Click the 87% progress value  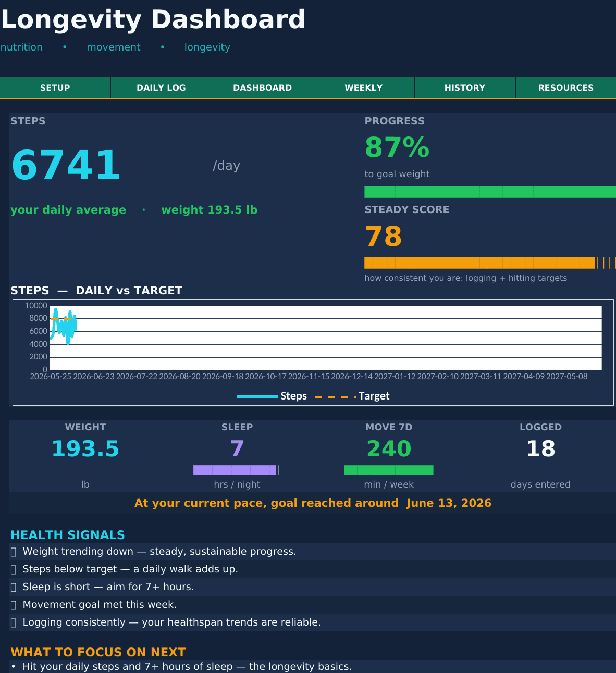pos(397,147)
